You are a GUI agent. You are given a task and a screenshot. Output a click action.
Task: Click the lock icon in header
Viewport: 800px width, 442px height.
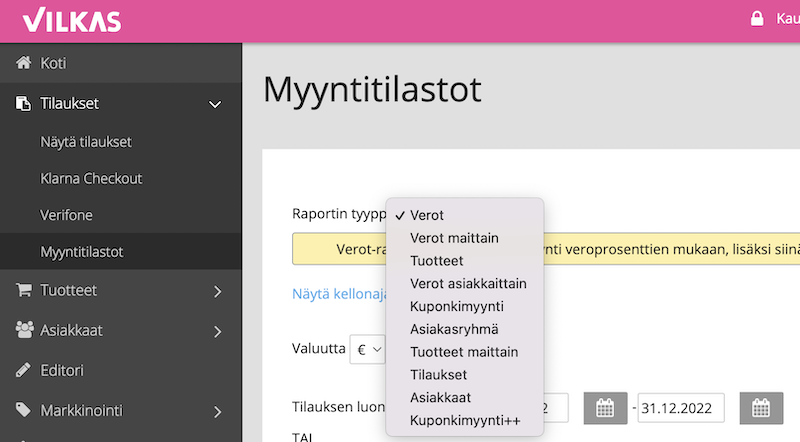[x=757, y=19]
